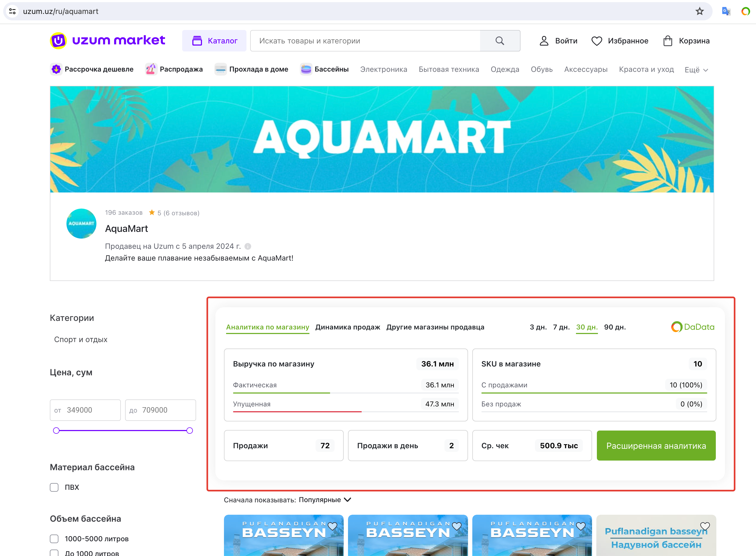The image size is (756, 556).
Task: Open the Каталог menu
Action: (x=214, y=41)
